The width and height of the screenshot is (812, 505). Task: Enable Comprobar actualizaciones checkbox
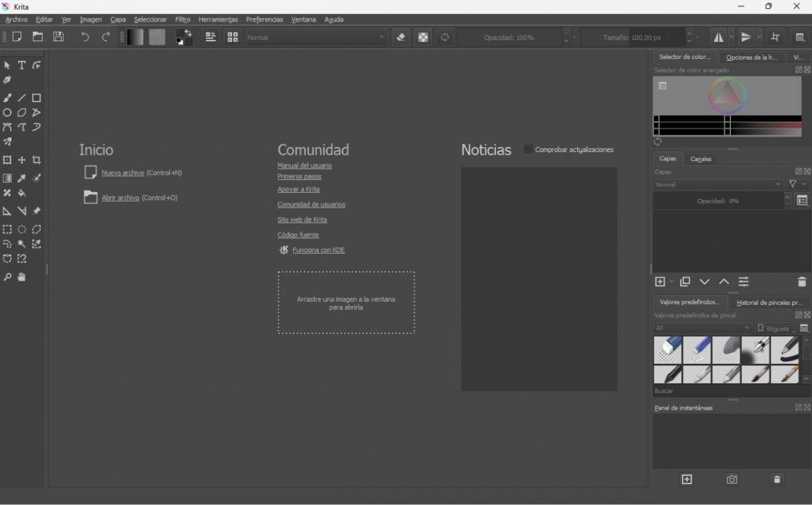pyautogui.click(x=528, y=149)
